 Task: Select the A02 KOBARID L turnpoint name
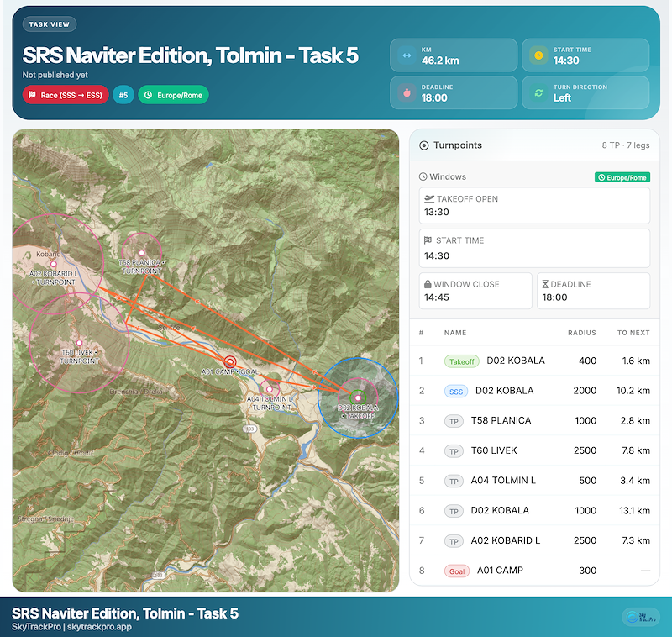(x=506, y=540)
